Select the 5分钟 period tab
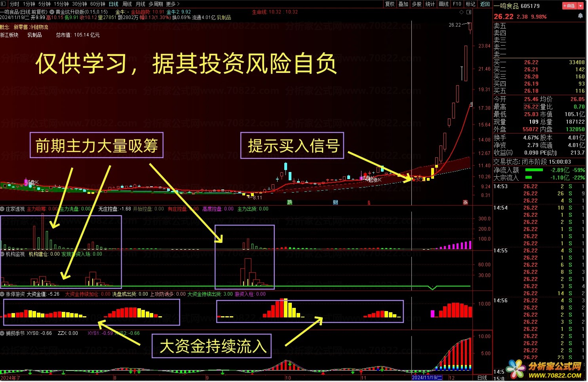The height and width of the screenshot is (382, 588). coord(44,4)
